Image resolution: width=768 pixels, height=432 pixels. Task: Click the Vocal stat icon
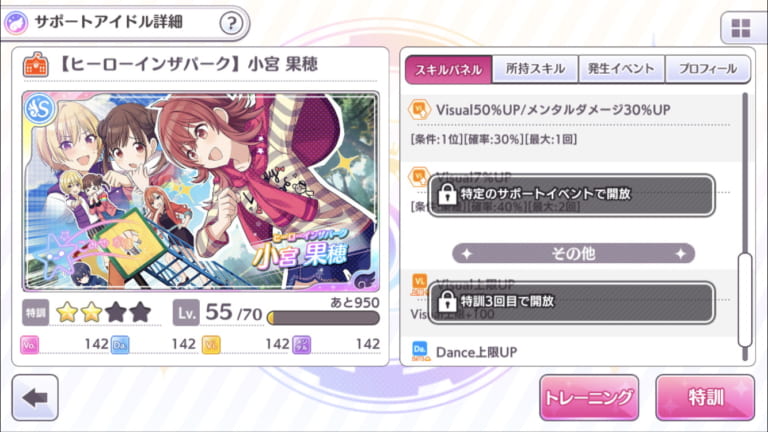(x=29, y=345)
